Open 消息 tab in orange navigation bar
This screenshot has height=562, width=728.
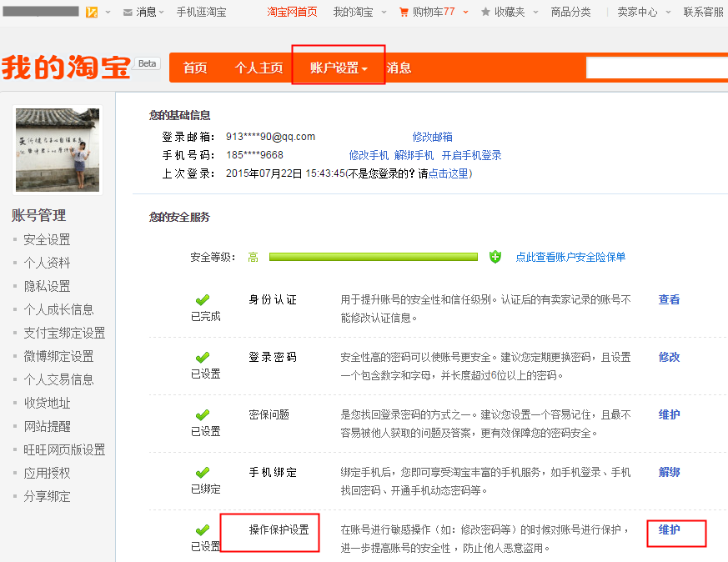pyautogui.click(x=399, y=68)
